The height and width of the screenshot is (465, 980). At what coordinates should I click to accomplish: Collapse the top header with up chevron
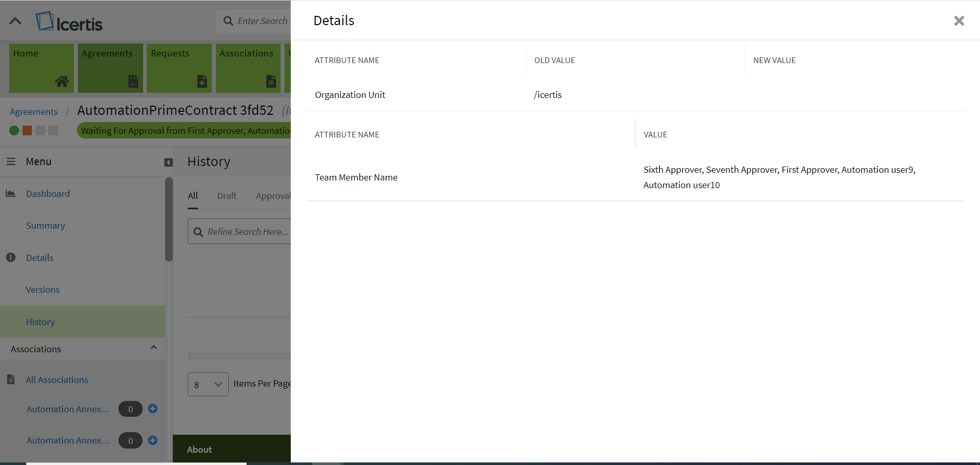click(x=15, y=21)
